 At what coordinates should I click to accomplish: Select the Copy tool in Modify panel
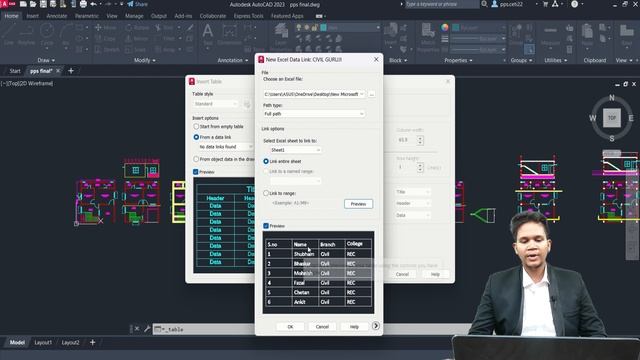[106, 38]
